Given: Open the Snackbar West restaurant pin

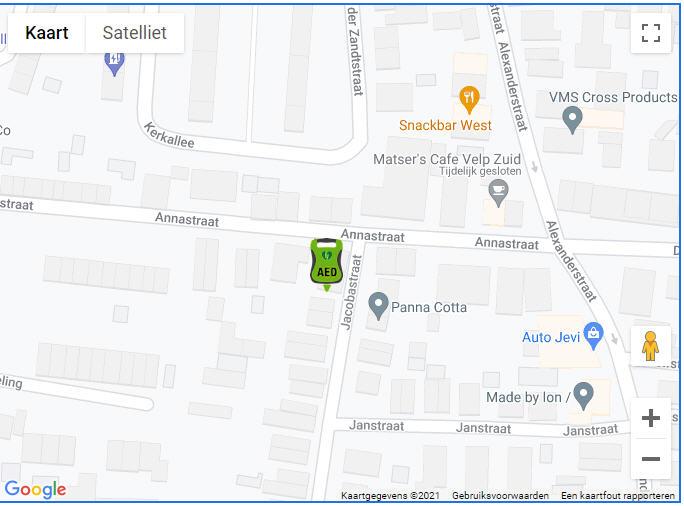Looking at the screenshot, I should [x=469, y=100].
